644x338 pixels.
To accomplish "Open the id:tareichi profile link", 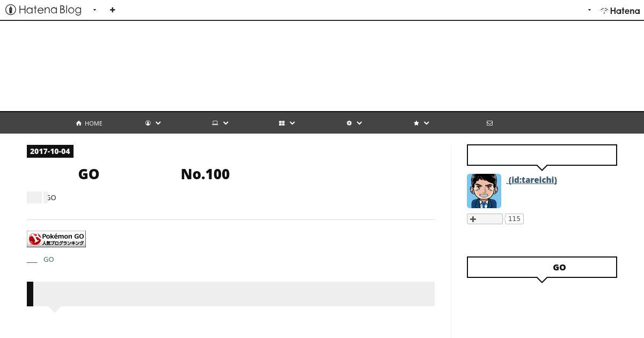I will (x=532, y=180).
